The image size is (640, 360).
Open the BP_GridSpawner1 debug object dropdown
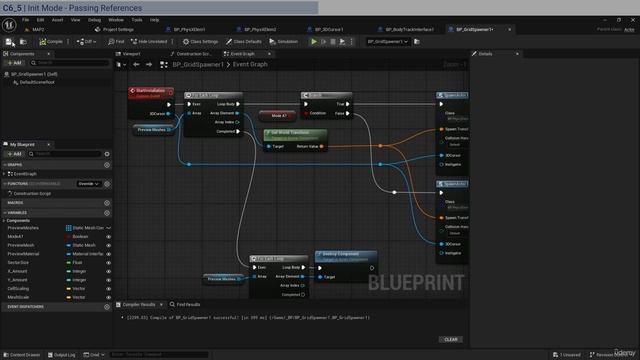387,42
